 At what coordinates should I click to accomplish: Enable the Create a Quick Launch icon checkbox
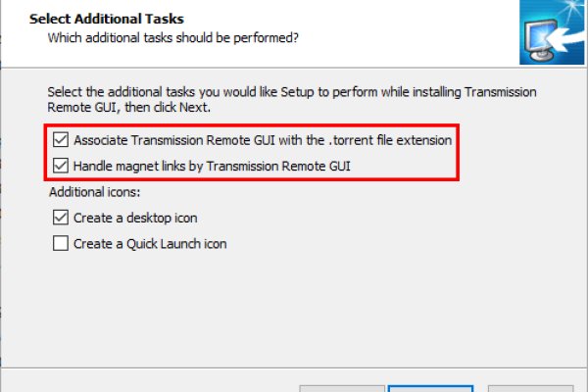(60, 243)
